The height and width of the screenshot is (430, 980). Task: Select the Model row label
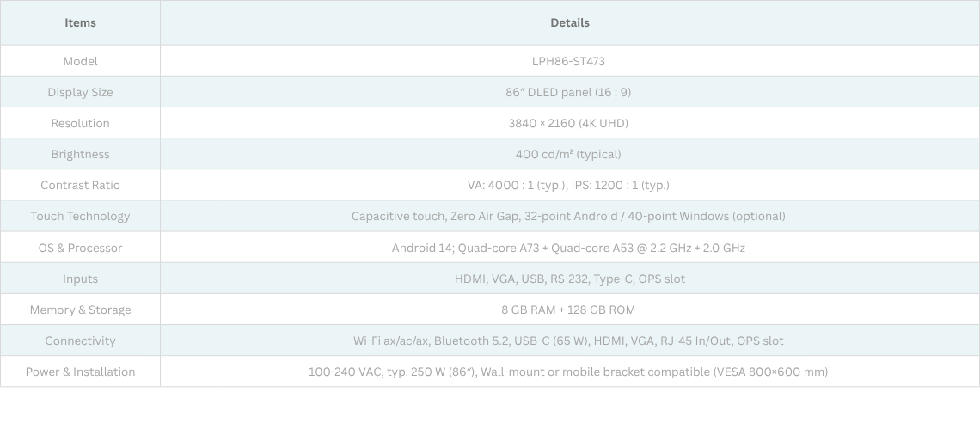pos(80,61)
